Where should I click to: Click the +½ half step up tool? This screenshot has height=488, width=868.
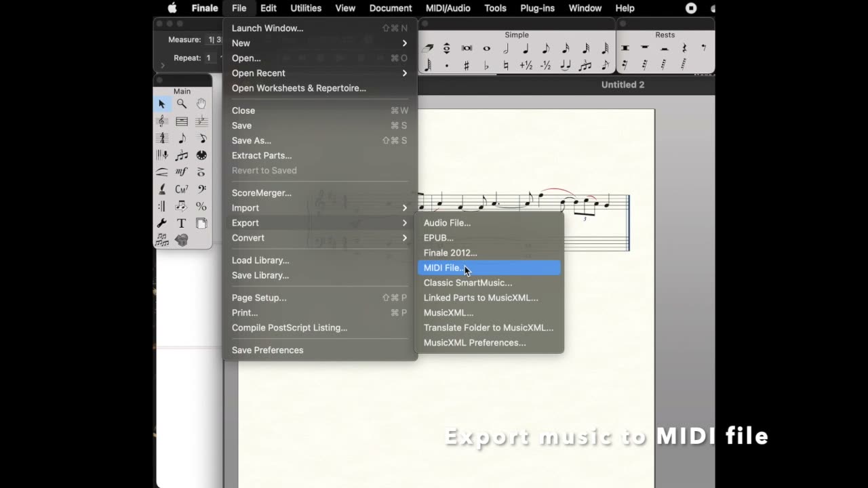[526, 66]
